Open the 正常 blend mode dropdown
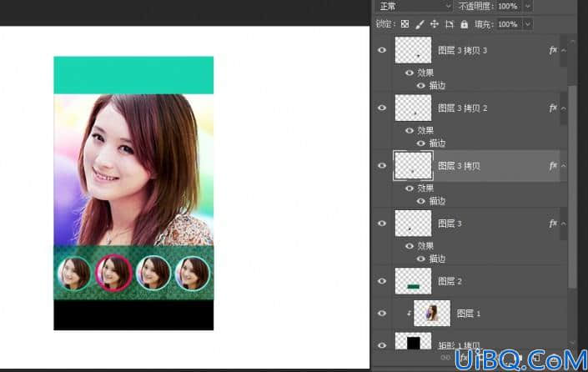The image size is (588, 372). (414, 6)
